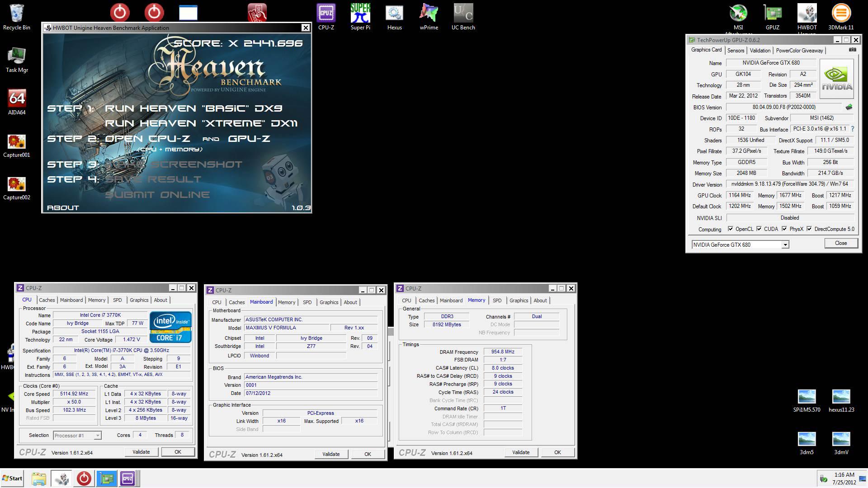This screenshot has width=868, height=488.
Task: Click SAVE RESULT in Heaven window
Action: pyautogui.click(x=153, y=179)
